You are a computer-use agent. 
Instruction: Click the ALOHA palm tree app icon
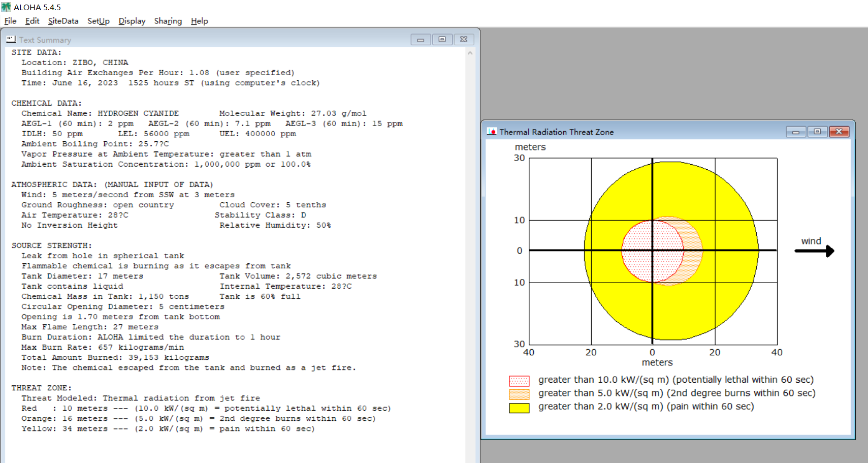6,7
